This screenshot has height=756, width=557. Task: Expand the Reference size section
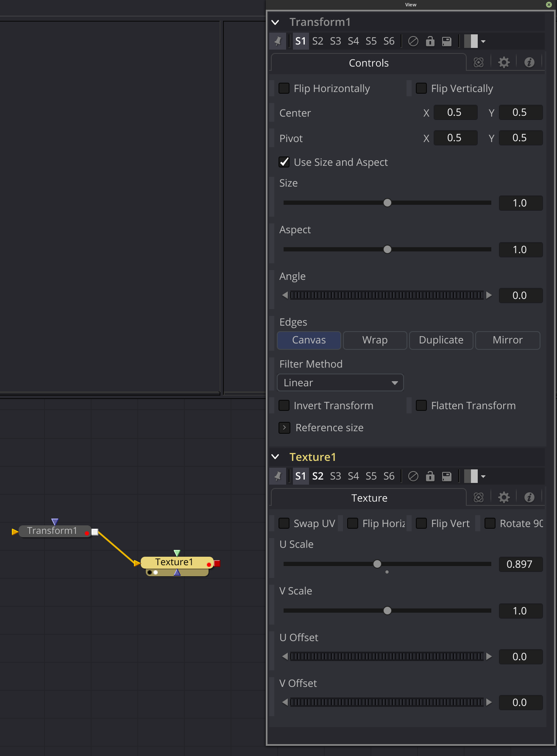[x=284, y=428]
